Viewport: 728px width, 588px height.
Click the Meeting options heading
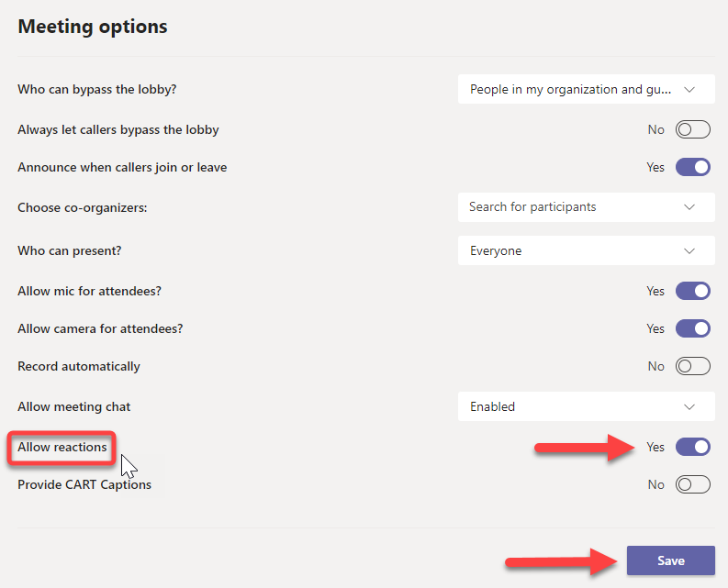[x=93, y=26]
